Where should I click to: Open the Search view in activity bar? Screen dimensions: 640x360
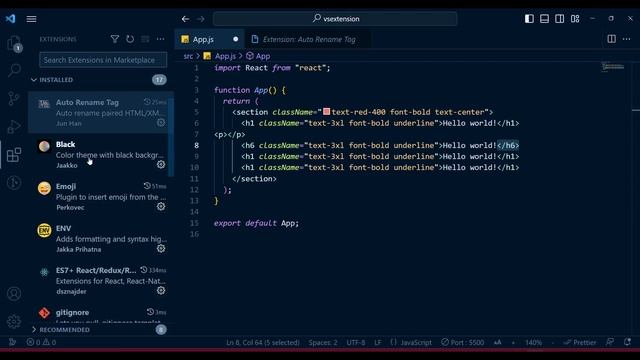[x=14, y=70]
